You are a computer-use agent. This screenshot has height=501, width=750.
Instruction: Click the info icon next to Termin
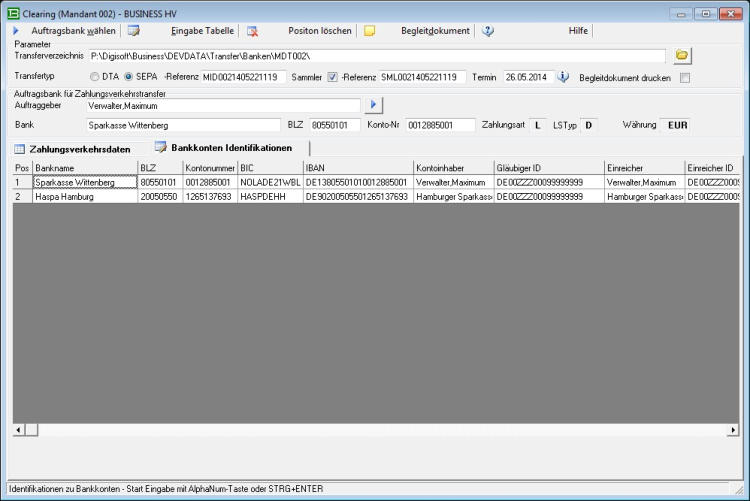point(563,77)
